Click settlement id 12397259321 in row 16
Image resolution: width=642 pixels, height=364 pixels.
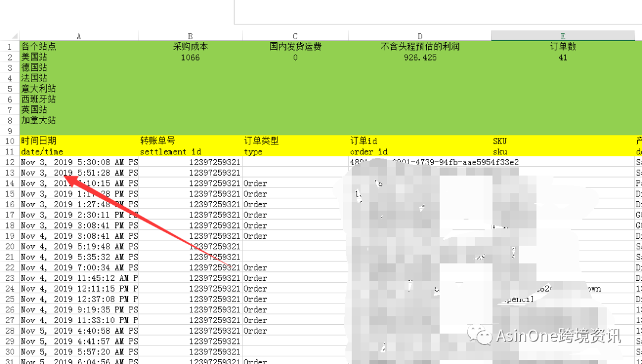pos(190,204)
